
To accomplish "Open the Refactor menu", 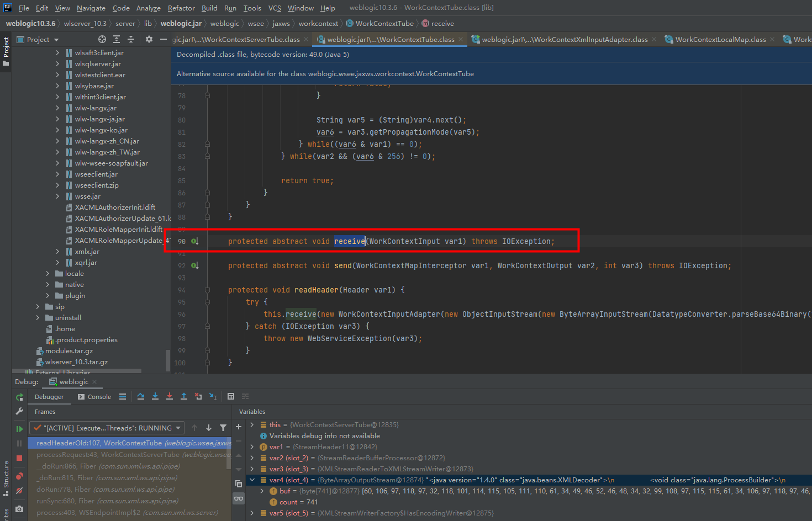I will (181, 8).
